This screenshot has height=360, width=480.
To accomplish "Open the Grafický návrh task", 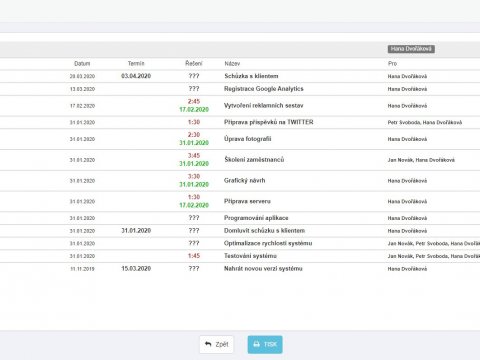I will [245, 181].
